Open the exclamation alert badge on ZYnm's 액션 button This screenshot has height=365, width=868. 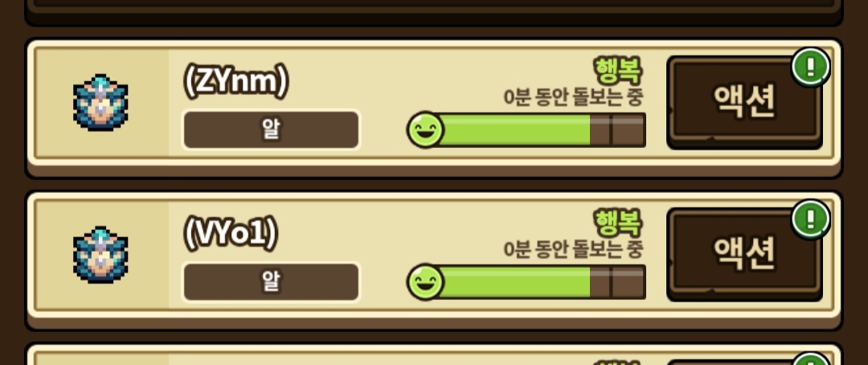click(x=810, y=67)
